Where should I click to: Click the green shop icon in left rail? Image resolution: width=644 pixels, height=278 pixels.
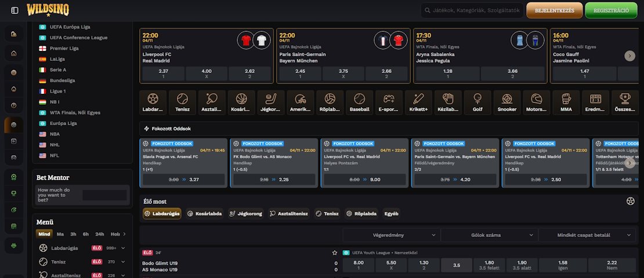pos(14,226)
